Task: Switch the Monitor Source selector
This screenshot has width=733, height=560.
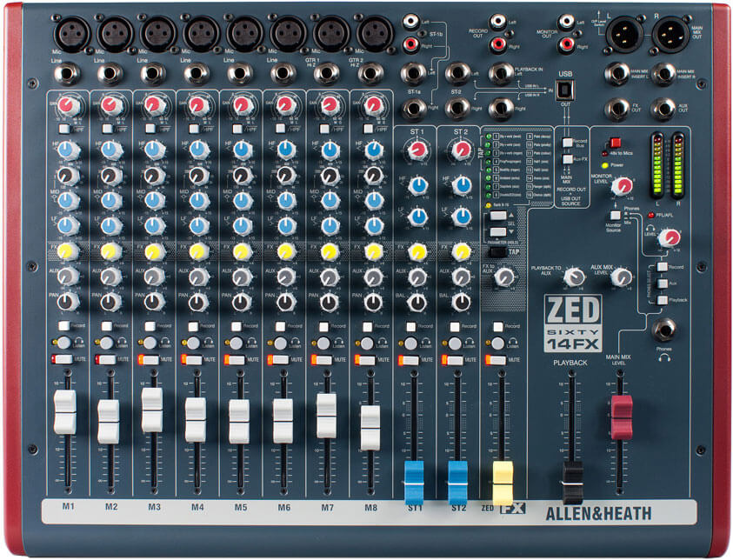Action: [614, 216]
